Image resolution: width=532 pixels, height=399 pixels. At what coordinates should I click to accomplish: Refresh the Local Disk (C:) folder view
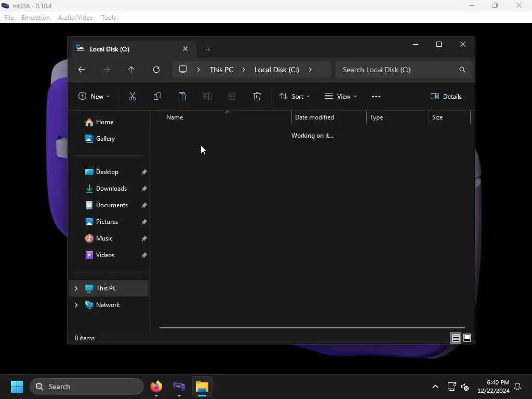click(x=156, y=70)
